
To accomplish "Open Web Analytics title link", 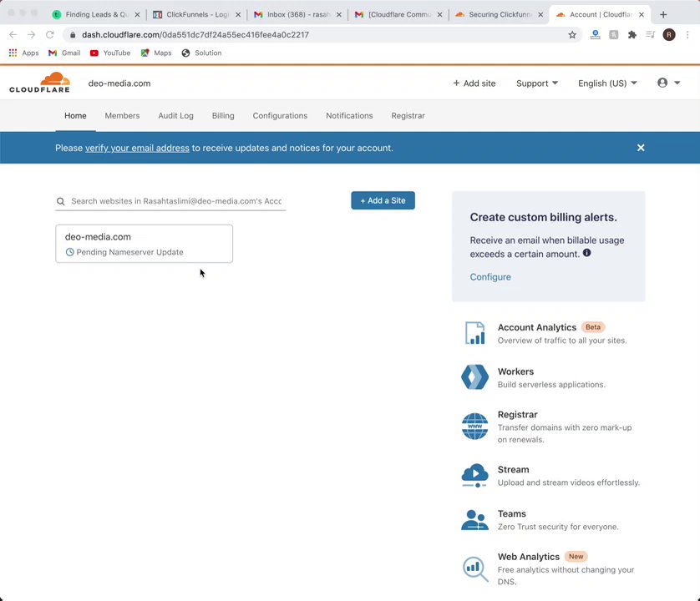I will pos(529,557).
